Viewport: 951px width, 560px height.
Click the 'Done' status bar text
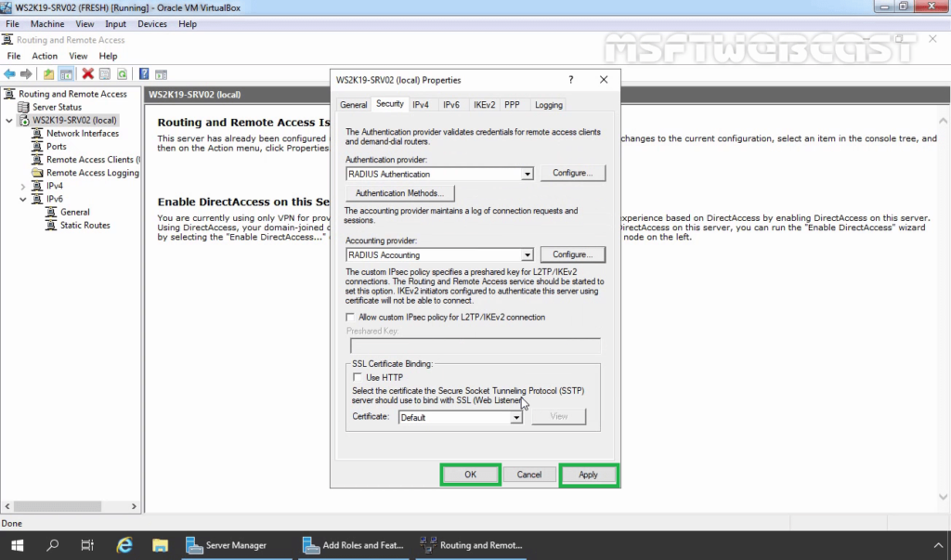click(x=11, y=524)
